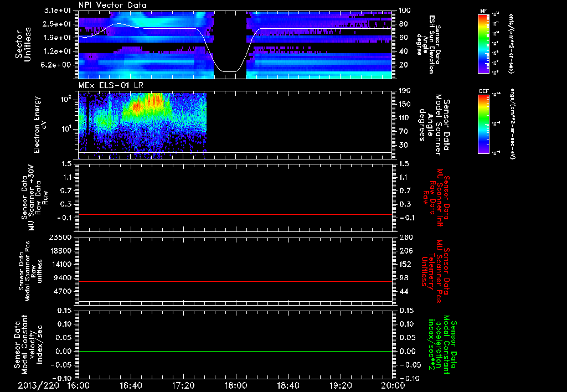Click the red line in Scanner Pos panel
Image resolution: width=567 pixels, height=392 pixels.
coord(235,281)
